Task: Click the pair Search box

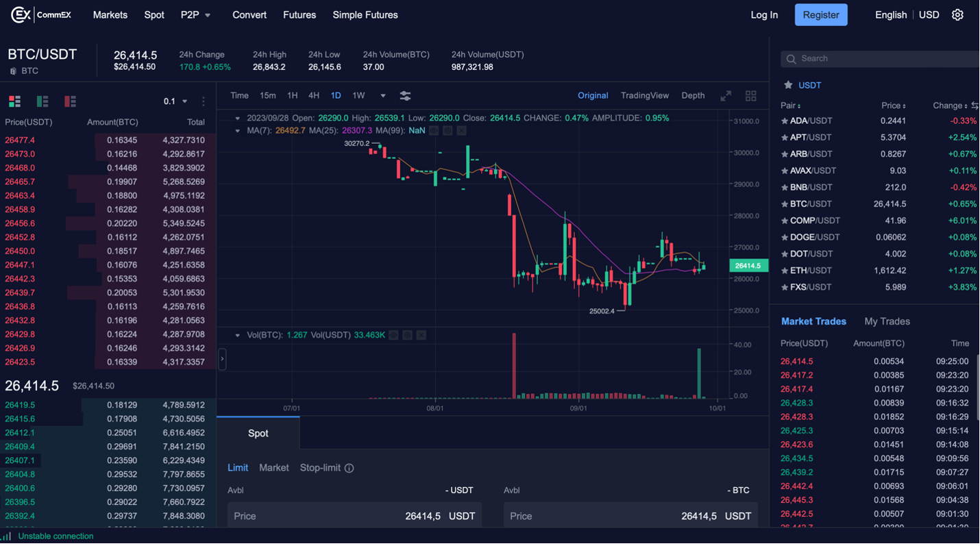Action: coord(880,59)
